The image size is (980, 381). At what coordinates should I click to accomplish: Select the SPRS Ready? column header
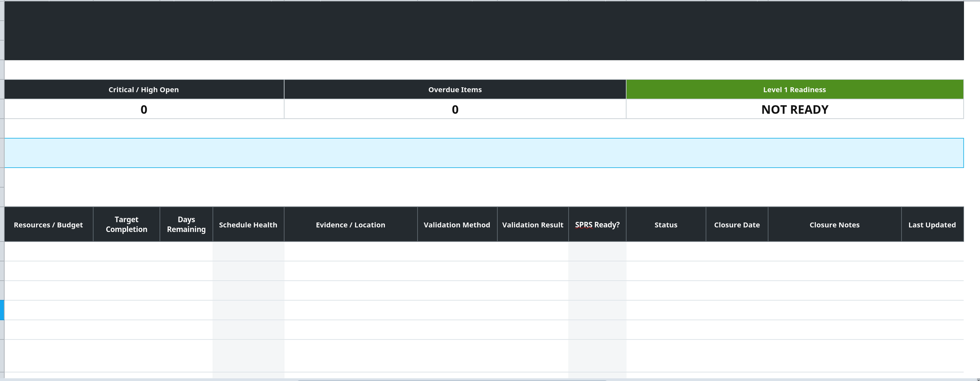pos(597,224)
